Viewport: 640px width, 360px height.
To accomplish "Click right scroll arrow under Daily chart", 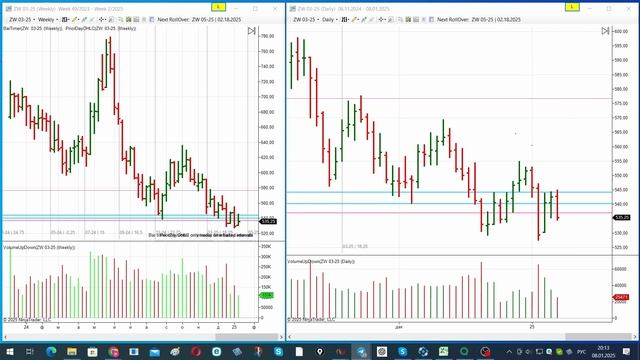I will 635,337.
